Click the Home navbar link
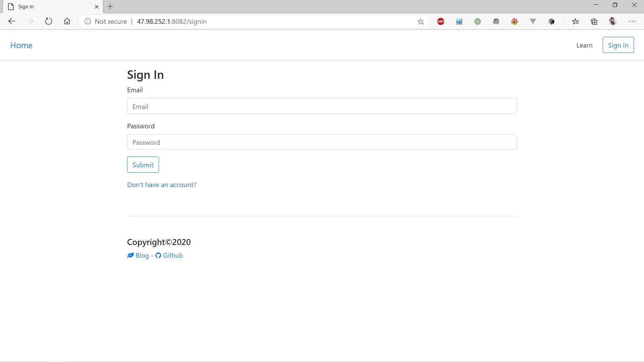Image resolution: width=644 pixels, height=362 pixels. pos(21,45)
